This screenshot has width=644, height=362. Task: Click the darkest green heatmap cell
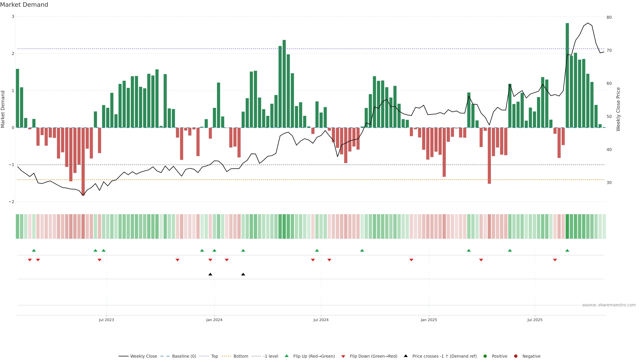click(x=567, y=226)
